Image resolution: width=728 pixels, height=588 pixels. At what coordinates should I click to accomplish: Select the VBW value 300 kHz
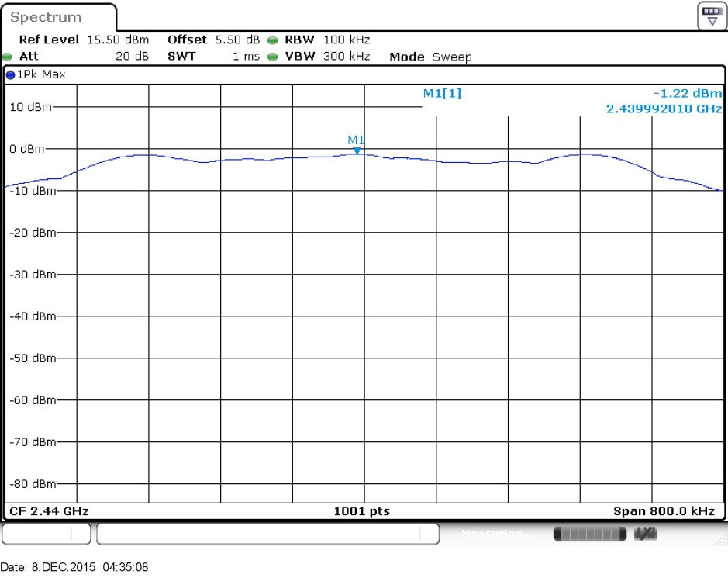click(x=347, y=56)
